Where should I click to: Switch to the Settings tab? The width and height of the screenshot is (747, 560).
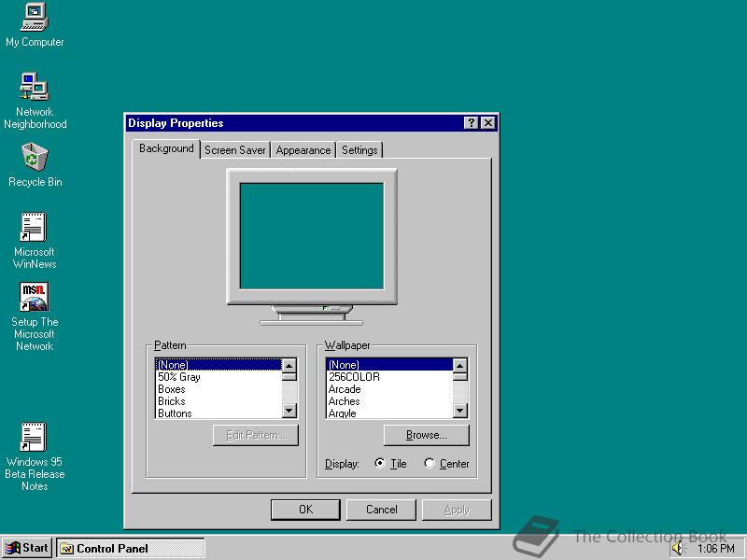click(x=359, y=150)
